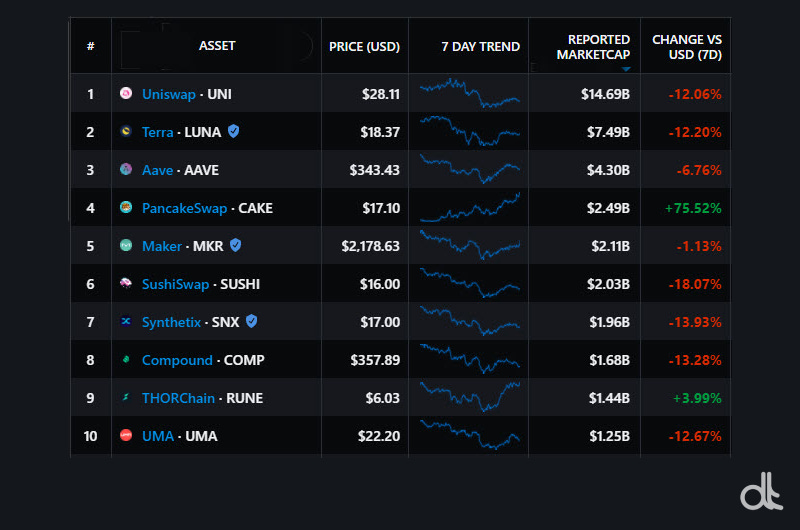Click the $28.11 price value
This screenshot has width=800, height=530.
coord(381,94)
